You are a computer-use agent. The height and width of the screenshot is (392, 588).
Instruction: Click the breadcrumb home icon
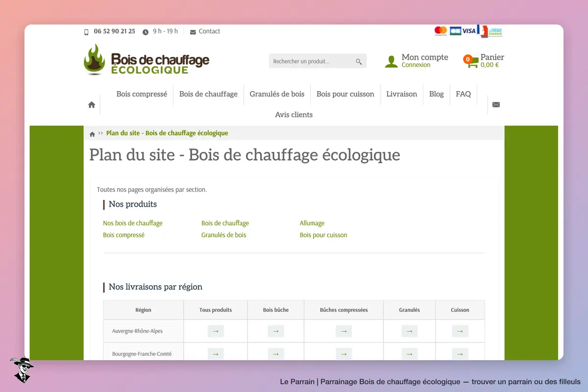tap(92, 134)
